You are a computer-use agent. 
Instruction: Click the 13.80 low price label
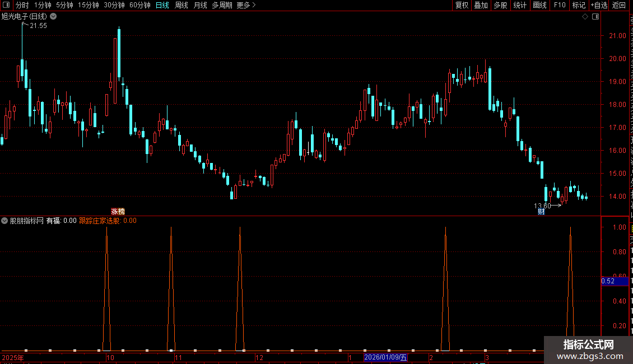pos(542,206)
